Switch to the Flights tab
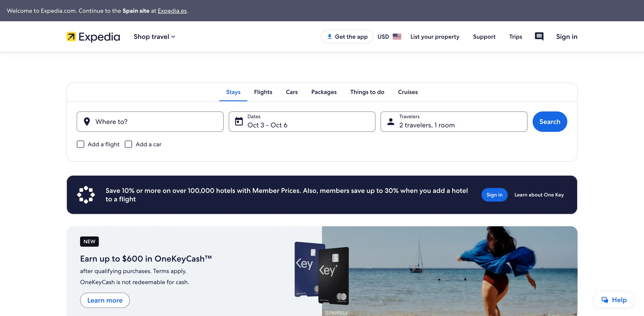 pyautogui.click(x=263, y=92)
